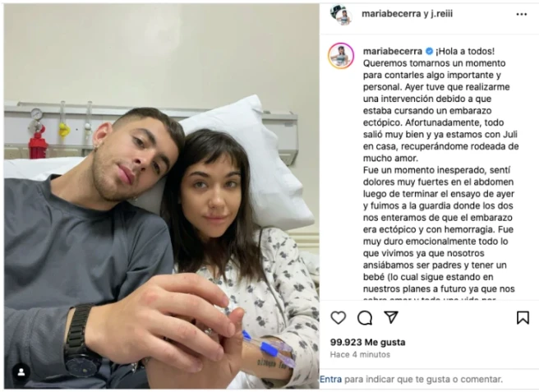Click the hospital couple photo

162,196
